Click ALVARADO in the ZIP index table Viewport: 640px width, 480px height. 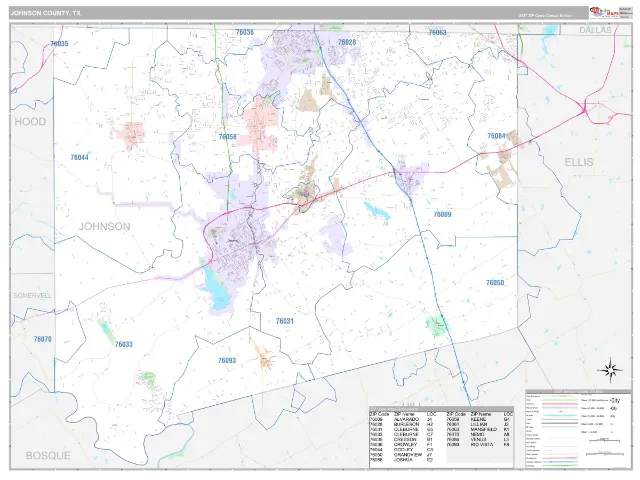point(407,420)
